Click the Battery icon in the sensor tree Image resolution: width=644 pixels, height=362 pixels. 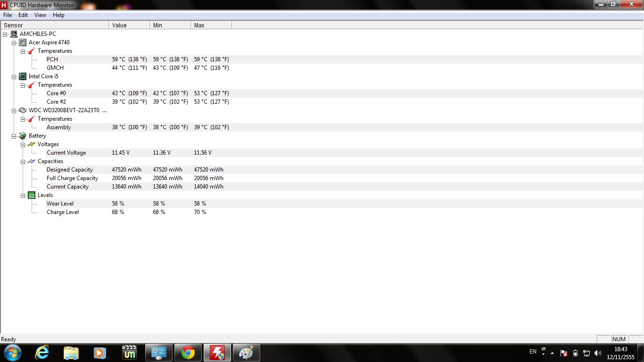click(x=23, y=136)
